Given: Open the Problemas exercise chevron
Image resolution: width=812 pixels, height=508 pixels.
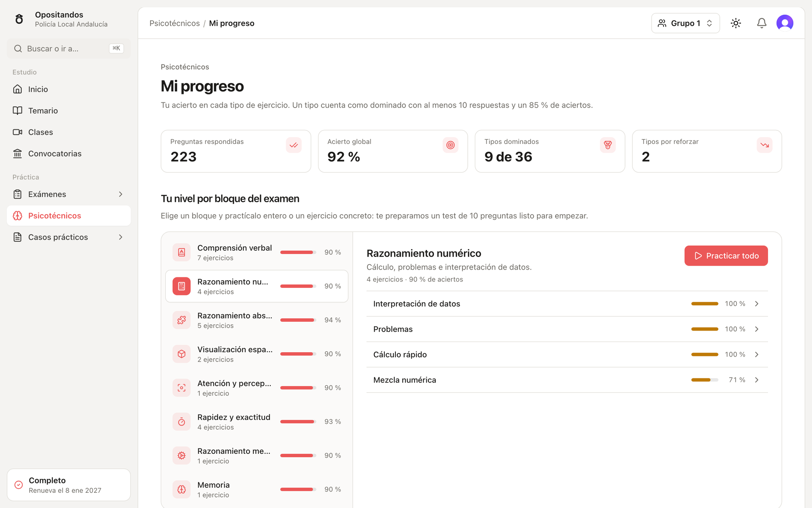Looking at the screenshot, I should coord(757,329).
